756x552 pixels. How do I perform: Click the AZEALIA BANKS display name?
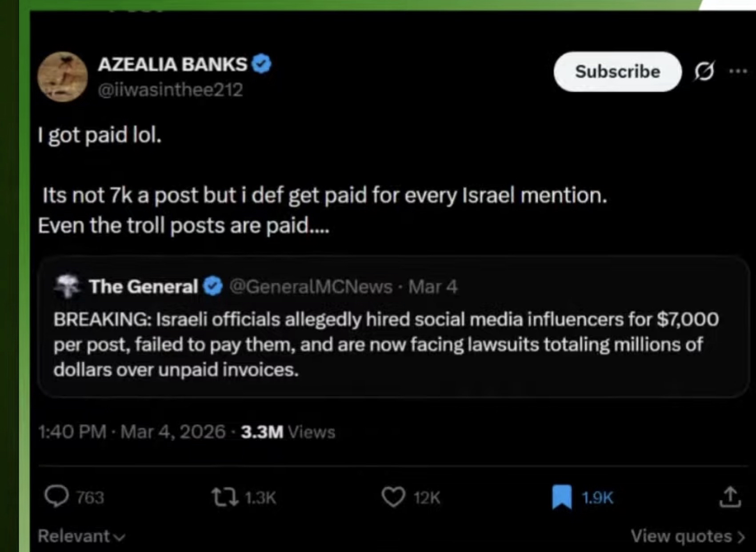pyautogui.click(x=172, y=64)
